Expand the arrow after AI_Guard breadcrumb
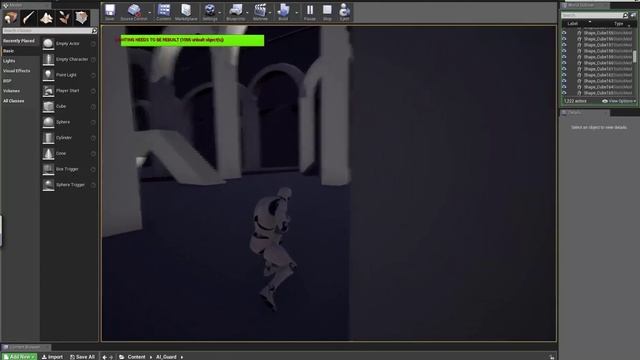 coord(182,357)
